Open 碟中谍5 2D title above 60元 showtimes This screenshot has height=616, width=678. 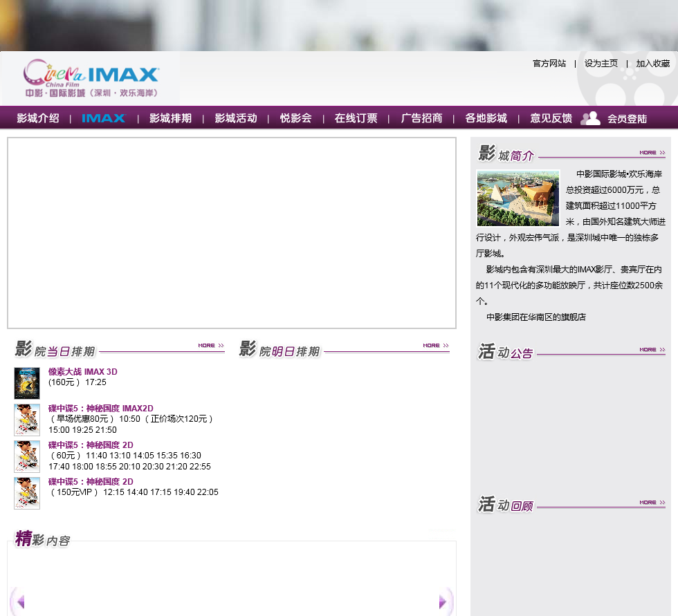91,445
